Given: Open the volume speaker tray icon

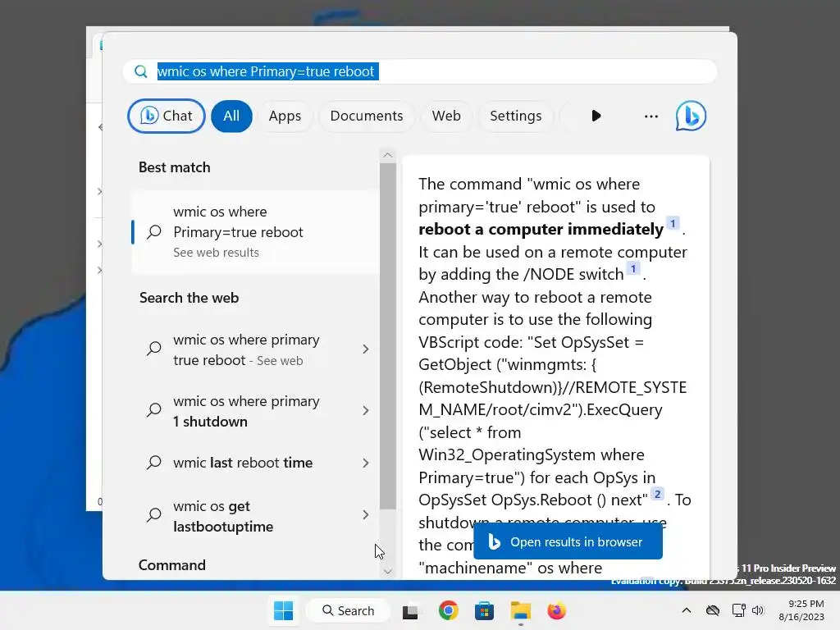Looking at the screenshot, I should pyautogui.click(x=757, y=610).
